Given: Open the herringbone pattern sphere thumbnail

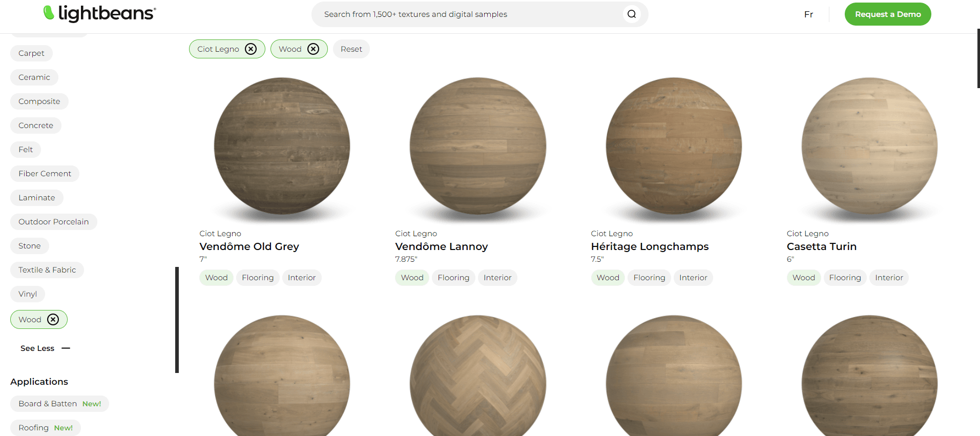Looking at the screenshot, I should click(x=478, y=376).
